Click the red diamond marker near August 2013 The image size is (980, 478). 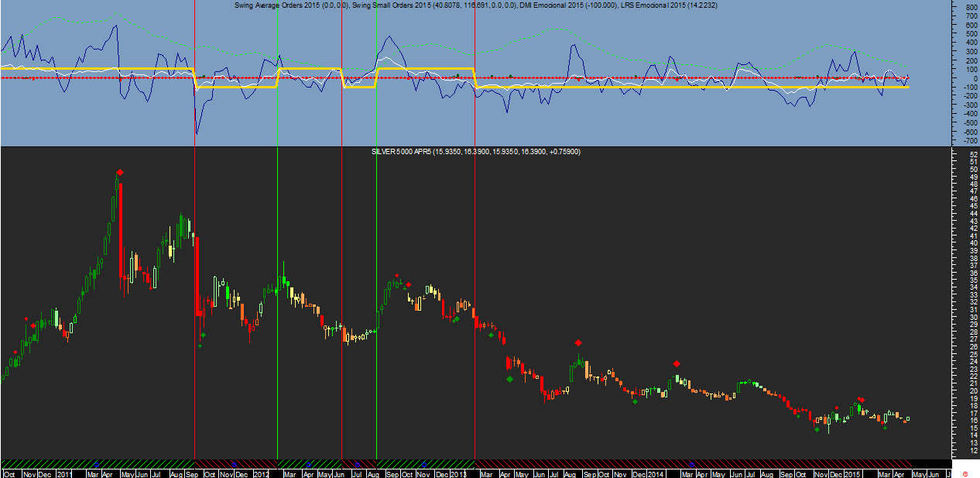click(577, 342)
